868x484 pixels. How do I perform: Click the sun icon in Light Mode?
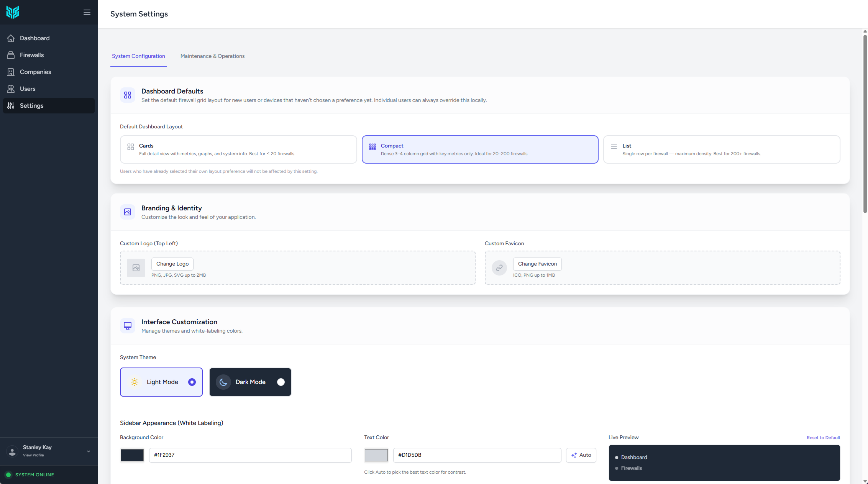pos(135,382)
